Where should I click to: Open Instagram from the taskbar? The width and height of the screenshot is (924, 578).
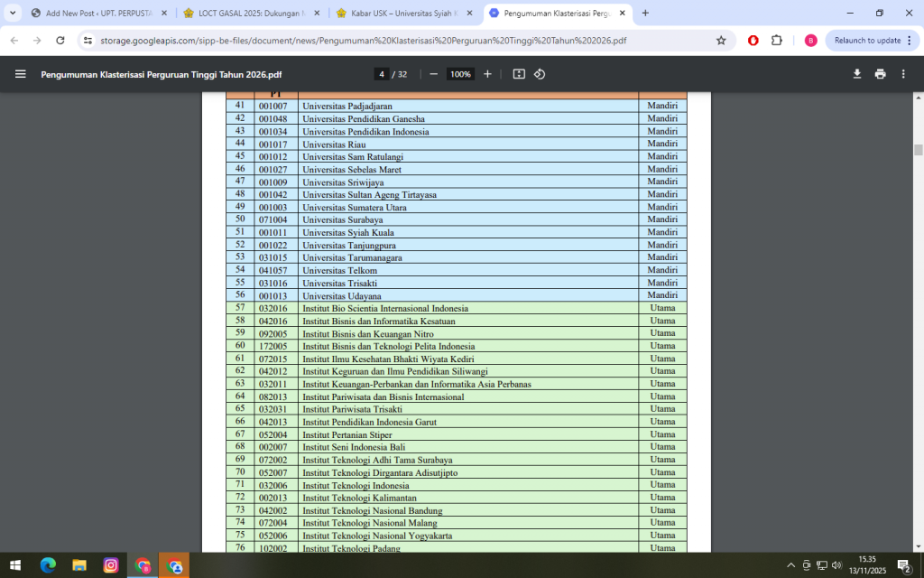(x=110, y=565)
